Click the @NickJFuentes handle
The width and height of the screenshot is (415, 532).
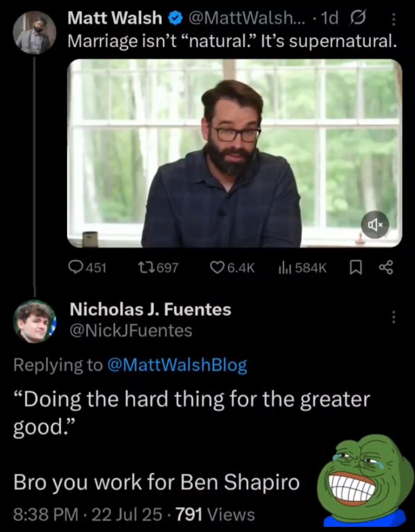(131, 330)
